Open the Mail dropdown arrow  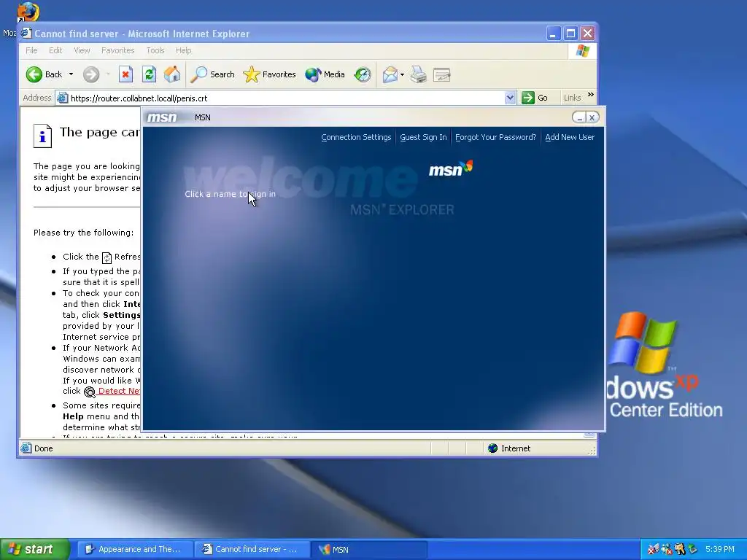402,74
